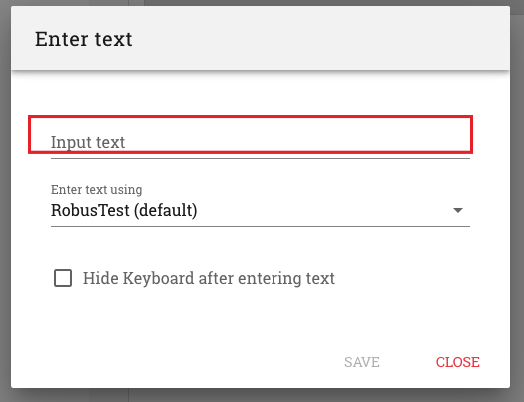524x402 pixels.
Task: Click the underline of the RobusTest select
Action: [260, 226]
